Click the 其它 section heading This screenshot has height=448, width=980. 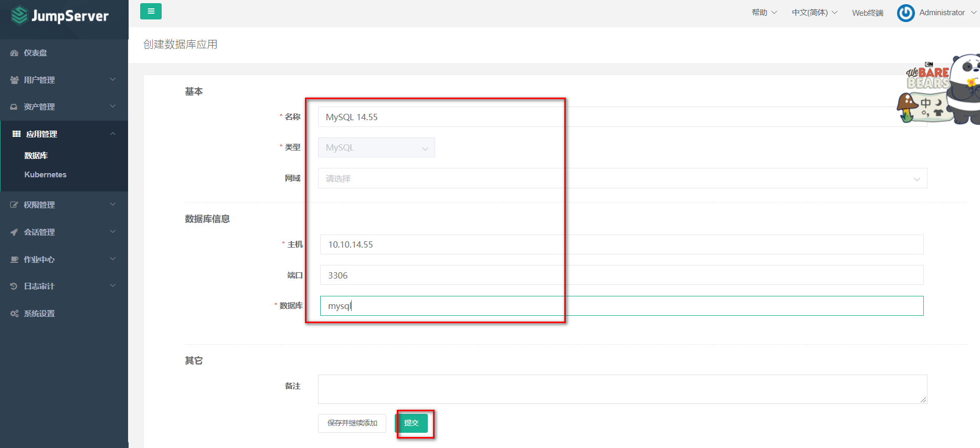194,361
